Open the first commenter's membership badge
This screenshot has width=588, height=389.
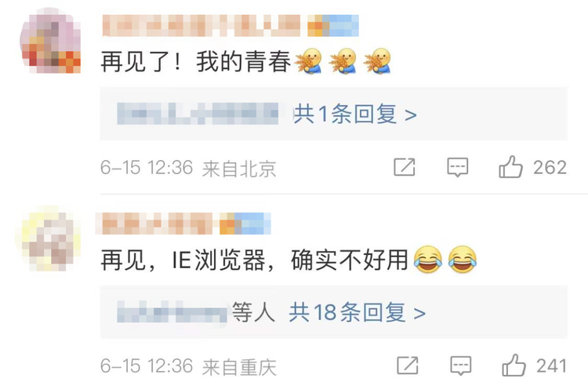point(333,26)
